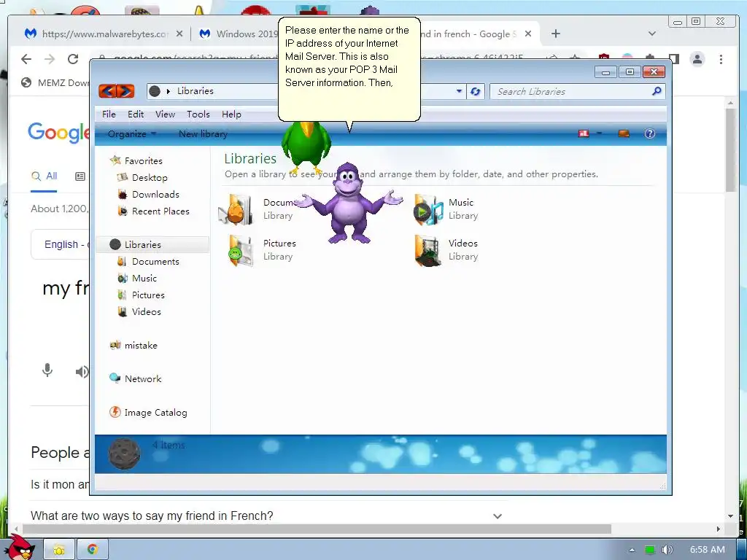747x560 pixels.
Task: Click the 6:58 AM clock
Action: coord(708,550)
